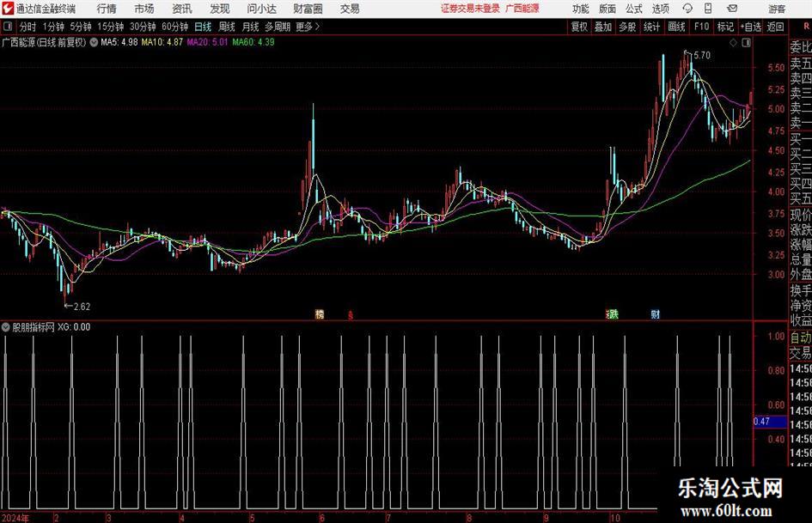
Task: Switch to 5分钟 chart period
Action: [x=80, y=27]
